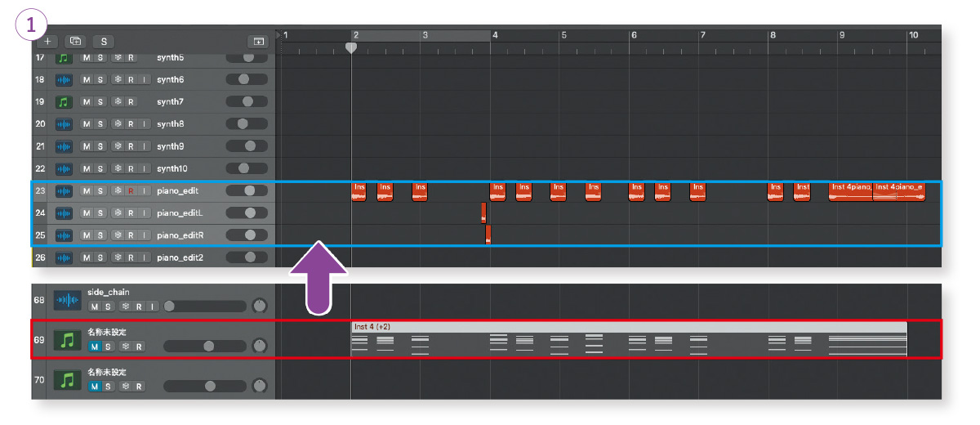Image resolution: width=980 pixels, height=425 pixels.
Task: Enable input monitoring on side_chain track
Action: (x=152, y=306)
